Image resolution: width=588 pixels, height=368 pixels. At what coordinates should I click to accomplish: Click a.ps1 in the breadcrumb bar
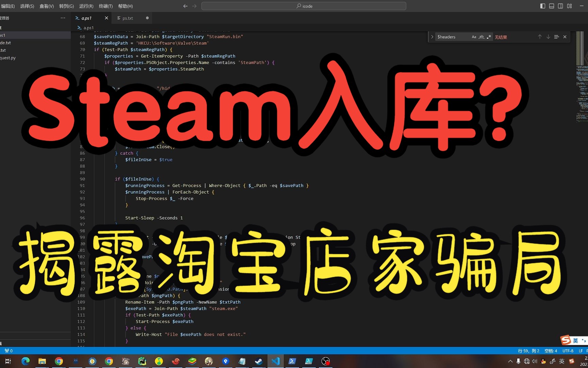click(88, 28)
